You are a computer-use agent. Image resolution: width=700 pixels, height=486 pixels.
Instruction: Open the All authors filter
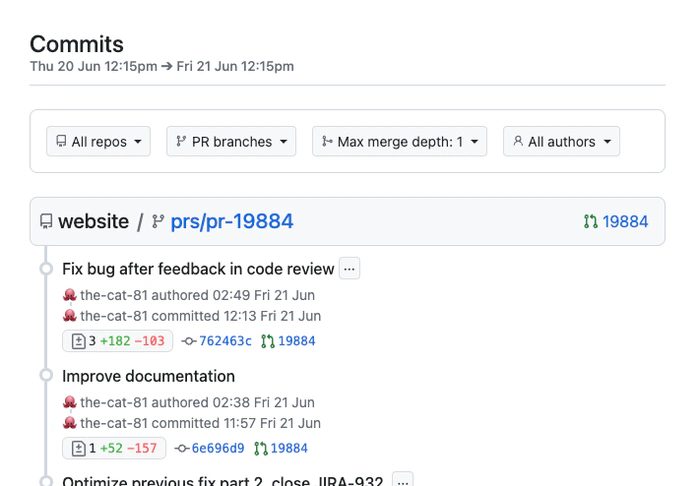(561, 142)
